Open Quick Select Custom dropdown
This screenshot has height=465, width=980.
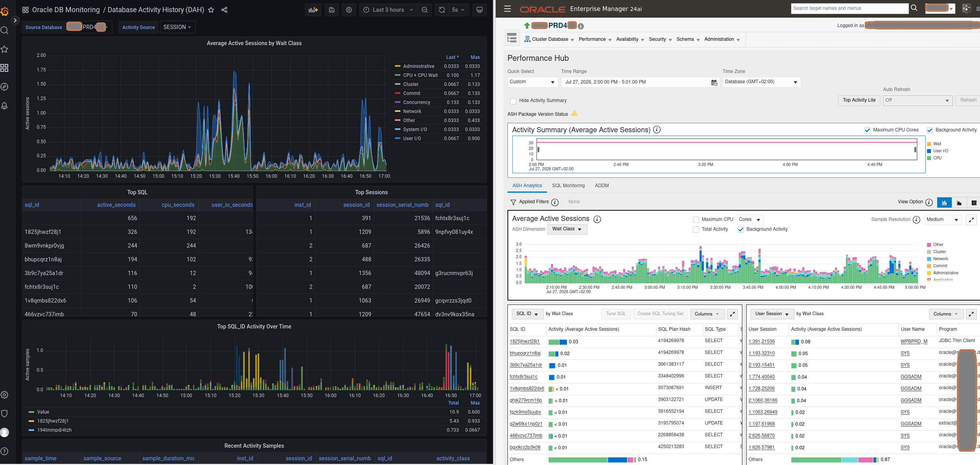pyautogui.click(x=532, y=82)
